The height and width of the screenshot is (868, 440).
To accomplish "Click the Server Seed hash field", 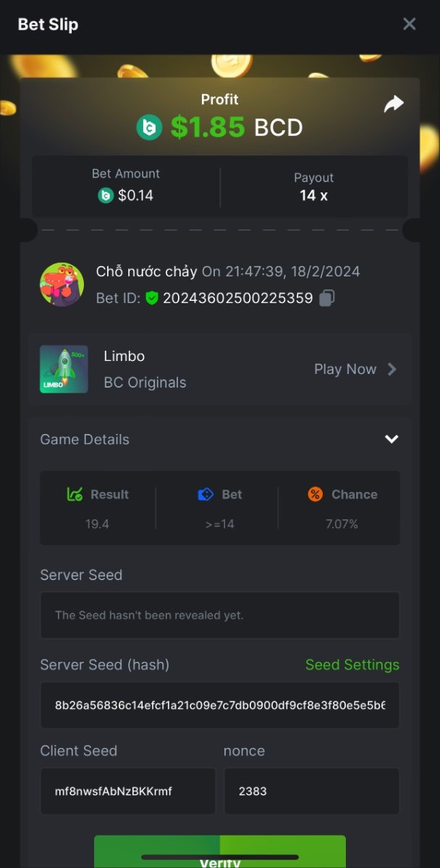I will pos(219,705).
